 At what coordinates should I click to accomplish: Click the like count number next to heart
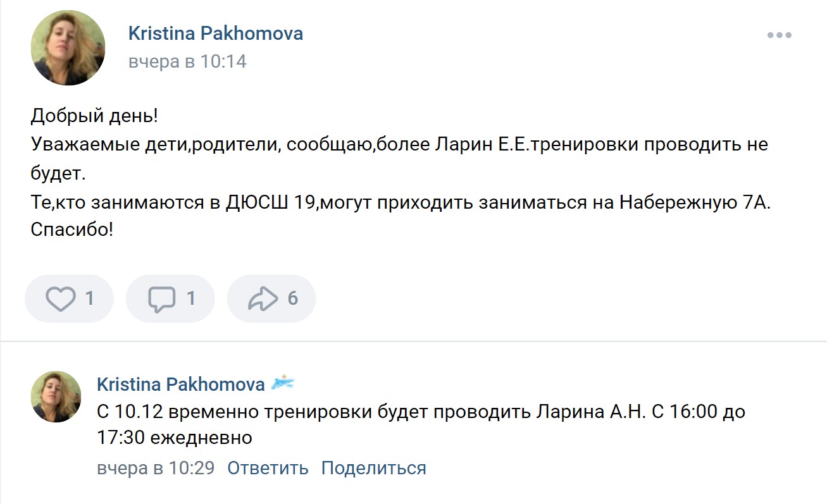pyautogui.click(x=89, y=298)
